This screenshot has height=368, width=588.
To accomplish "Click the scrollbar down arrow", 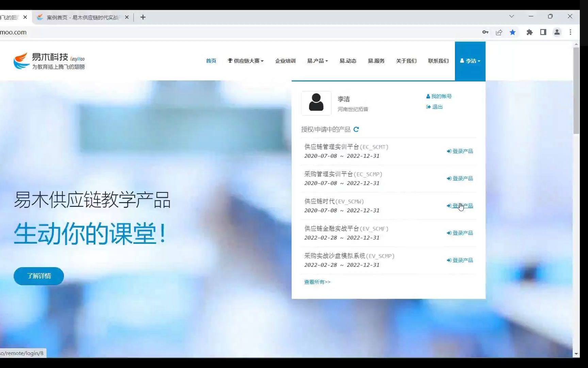I will tap(576, 354).
